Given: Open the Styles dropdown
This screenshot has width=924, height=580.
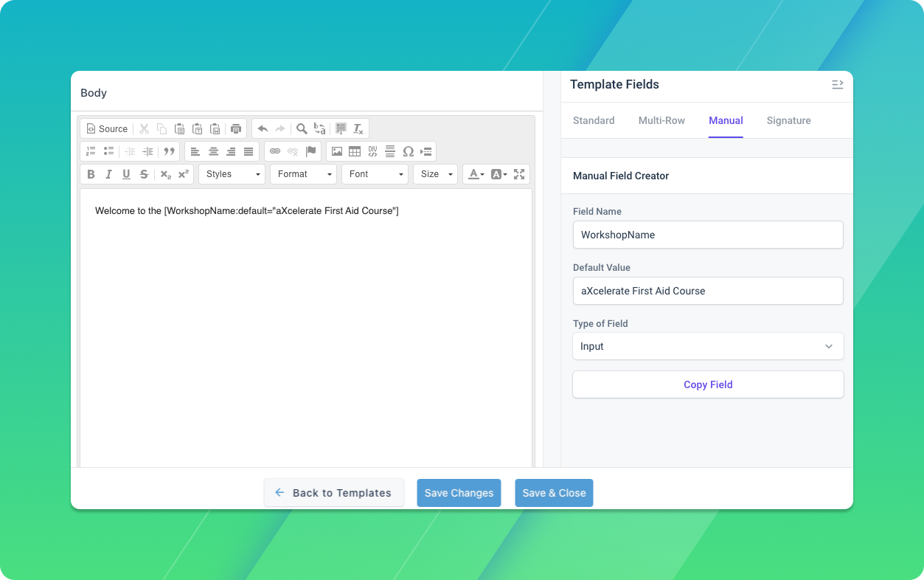Looking at the screenshot, I should [x=232, y=174].
